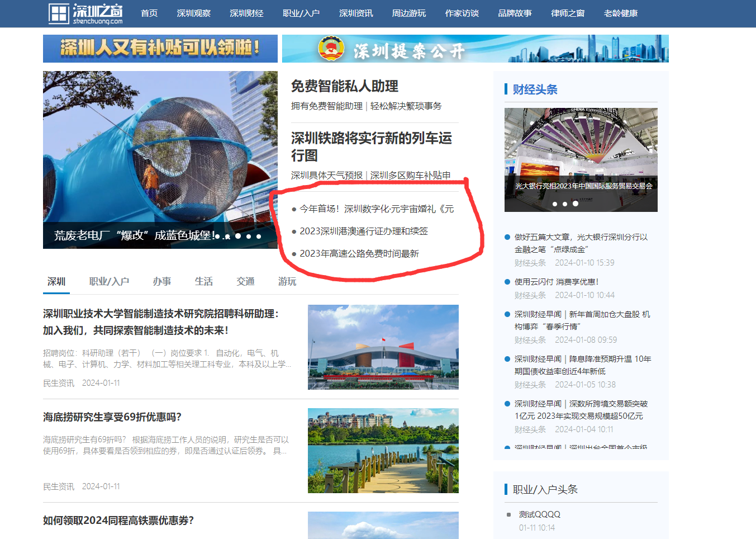Switch to the 深圳 tab
Viewport: 756px width, 539px height.
[x=56, y=281]
